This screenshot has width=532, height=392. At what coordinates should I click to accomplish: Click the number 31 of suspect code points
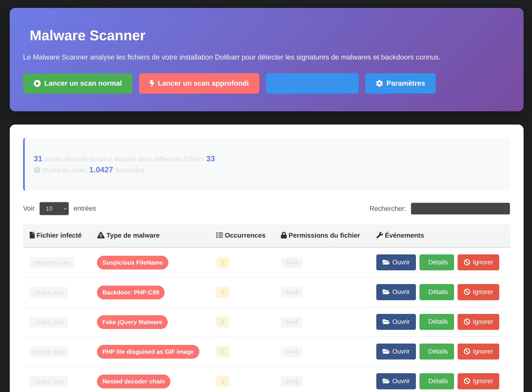pos(38,159)
